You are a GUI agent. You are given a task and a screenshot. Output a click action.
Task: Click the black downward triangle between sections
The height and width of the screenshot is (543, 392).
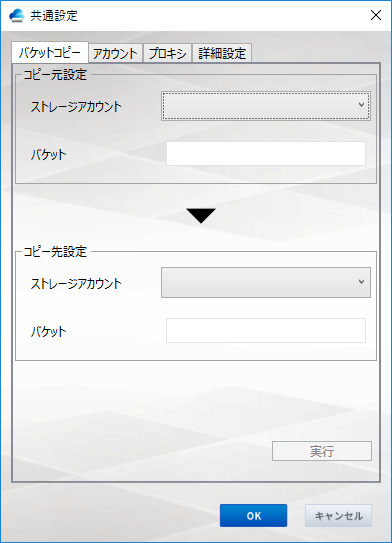201,215
